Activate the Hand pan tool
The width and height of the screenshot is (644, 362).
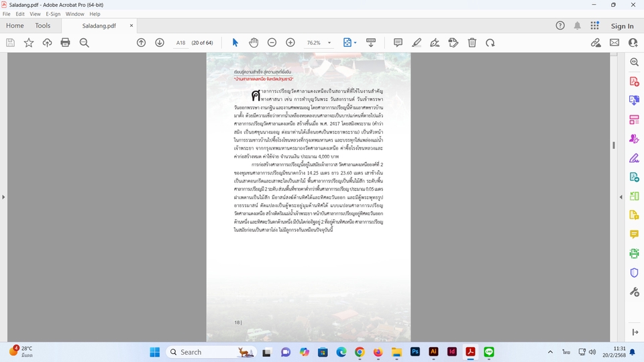click(x=254, y=43)
